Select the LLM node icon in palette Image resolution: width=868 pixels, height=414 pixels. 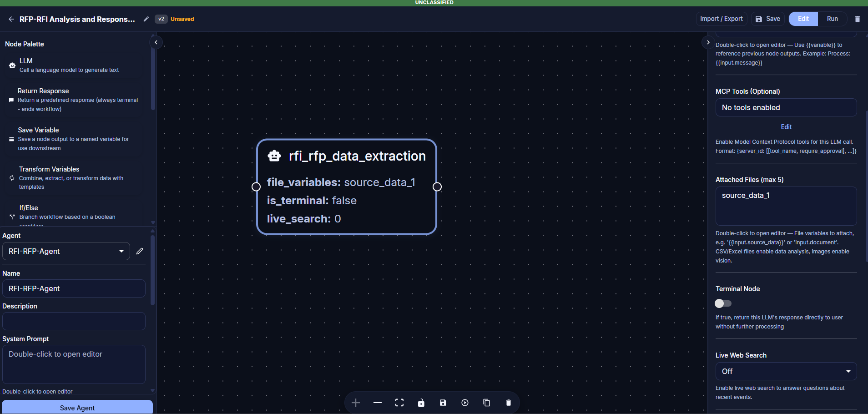[12, 66]
